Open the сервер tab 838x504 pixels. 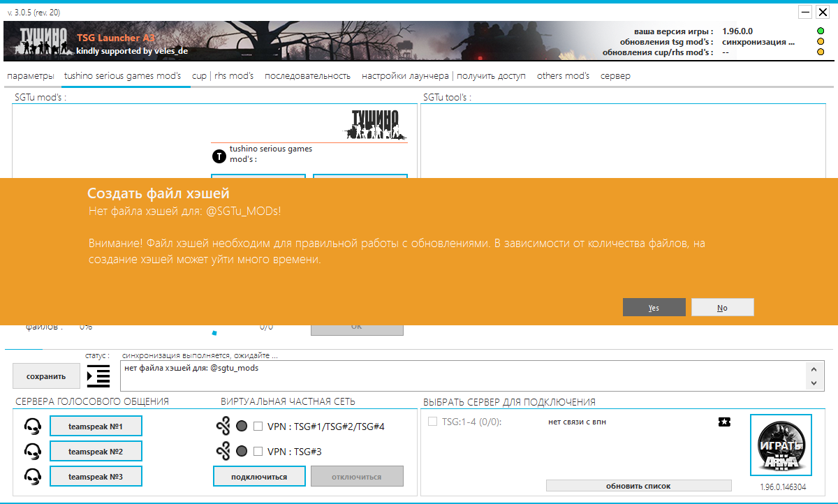coord(615,76)
